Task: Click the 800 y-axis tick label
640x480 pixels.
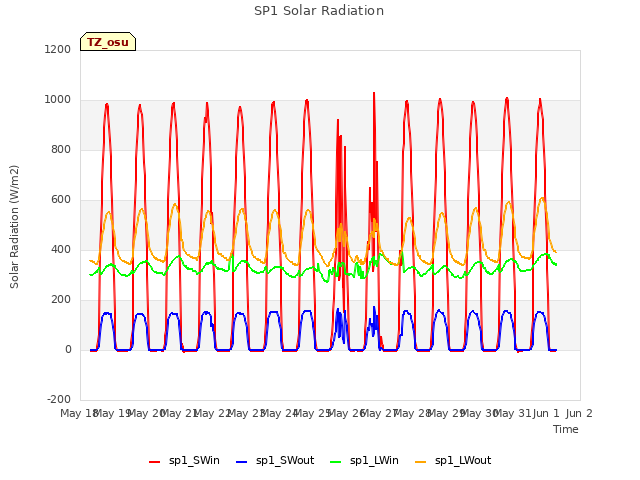Action: click(x=61, y=149)
